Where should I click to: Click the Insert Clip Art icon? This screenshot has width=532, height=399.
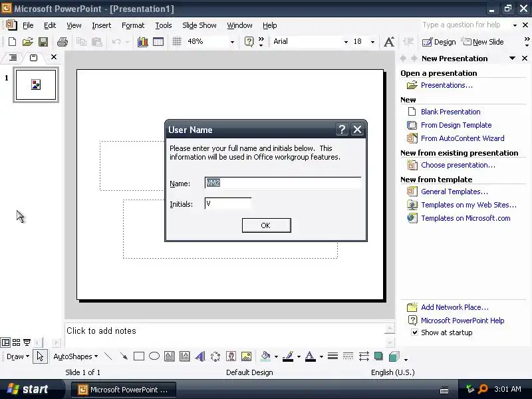coord(231,356)
